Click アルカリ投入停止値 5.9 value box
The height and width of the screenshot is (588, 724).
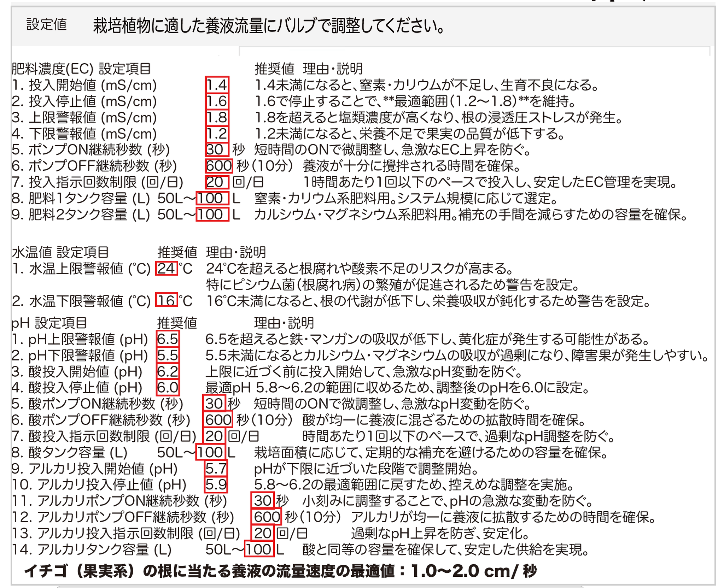pyautogui.click(x=216, y=485)
